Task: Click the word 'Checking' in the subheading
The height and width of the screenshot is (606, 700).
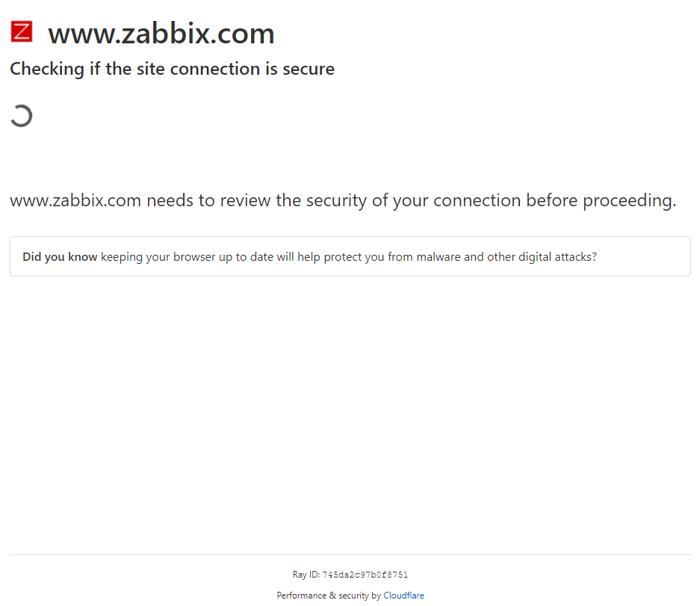Action: click(x=46, y=69)
